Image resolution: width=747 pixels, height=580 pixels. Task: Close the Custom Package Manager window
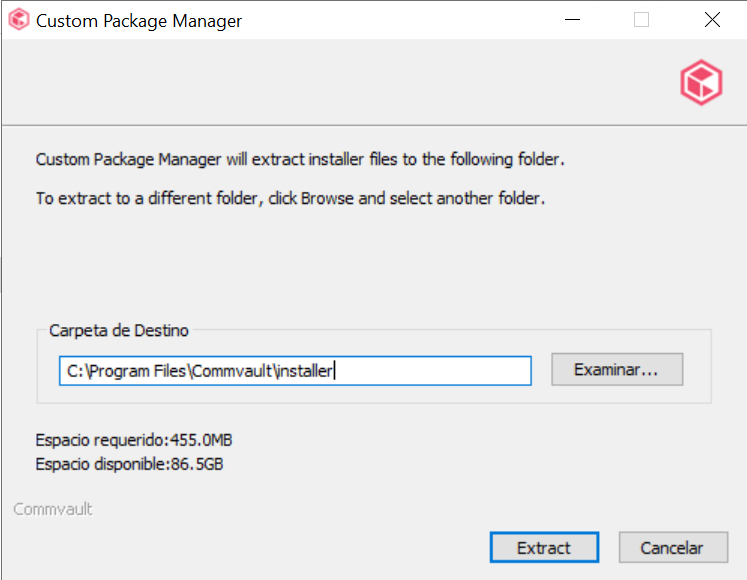point(712,20)
